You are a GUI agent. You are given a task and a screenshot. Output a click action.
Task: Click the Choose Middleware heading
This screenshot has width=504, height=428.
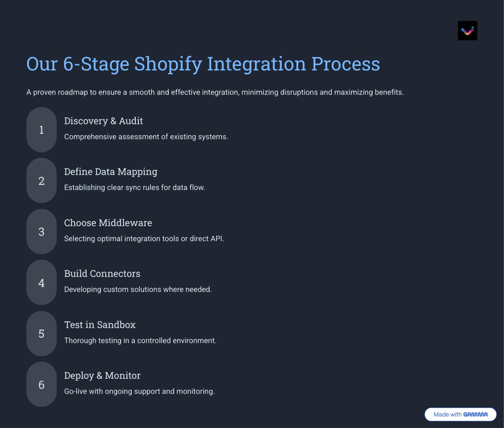click(108, 223)
